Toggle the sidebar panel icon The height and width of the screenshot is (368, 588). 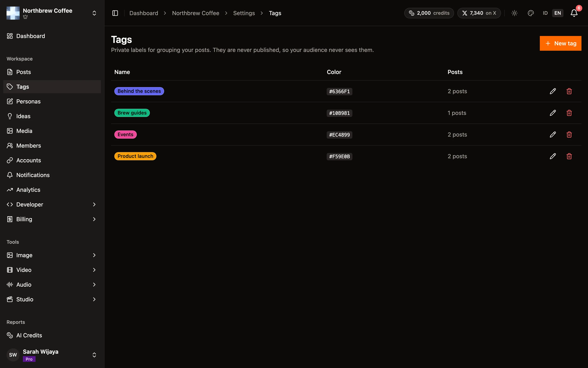(115, 13)
